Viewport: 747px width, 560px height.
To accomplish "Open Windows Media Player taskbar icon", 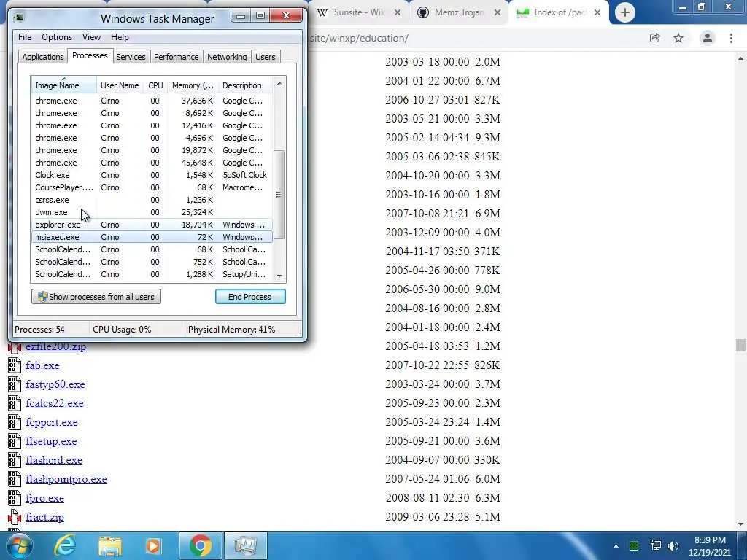I will [153, 545].
